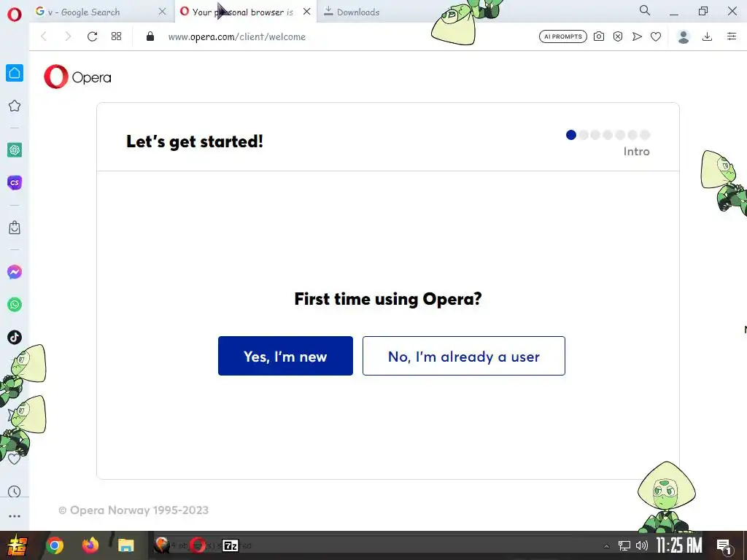Open the ad blocker shield icon

618,36
